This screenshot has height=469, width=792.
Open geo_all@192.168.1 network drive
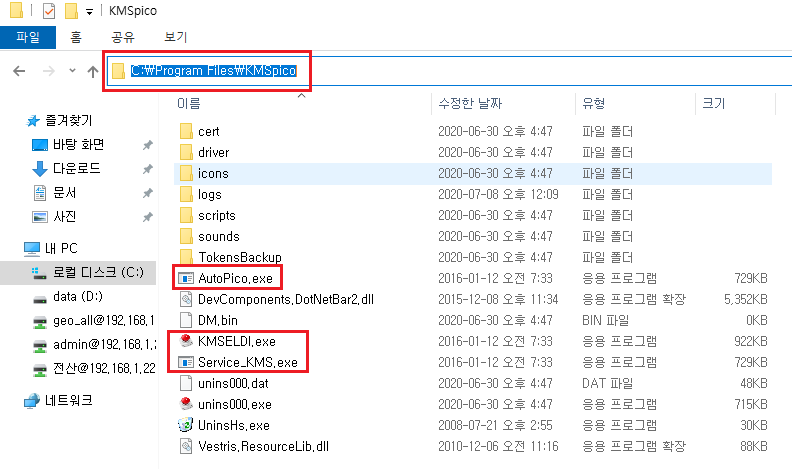coord(104,321)
